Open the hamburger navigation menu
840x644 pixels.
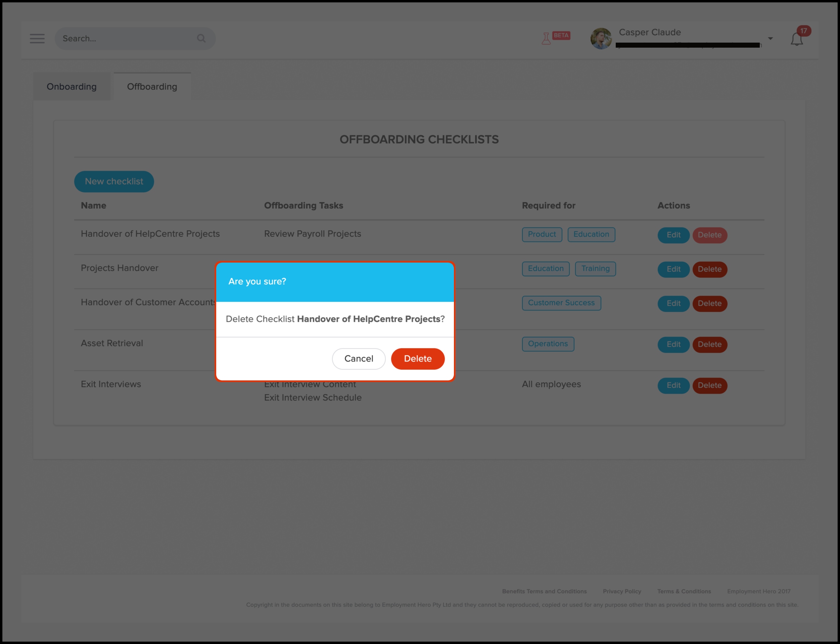click(x=37, y=38)
